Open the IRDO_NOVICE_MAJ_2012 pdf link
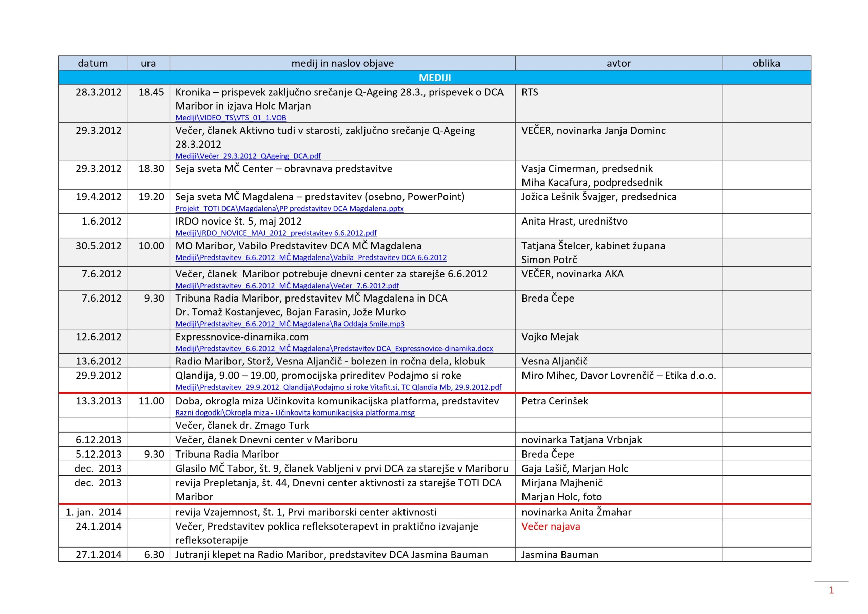 276,233
